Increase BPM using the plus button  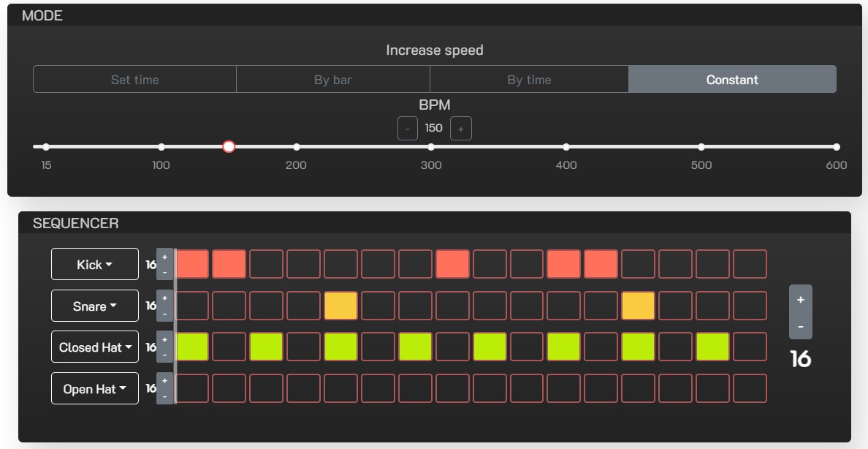(461, 128)
